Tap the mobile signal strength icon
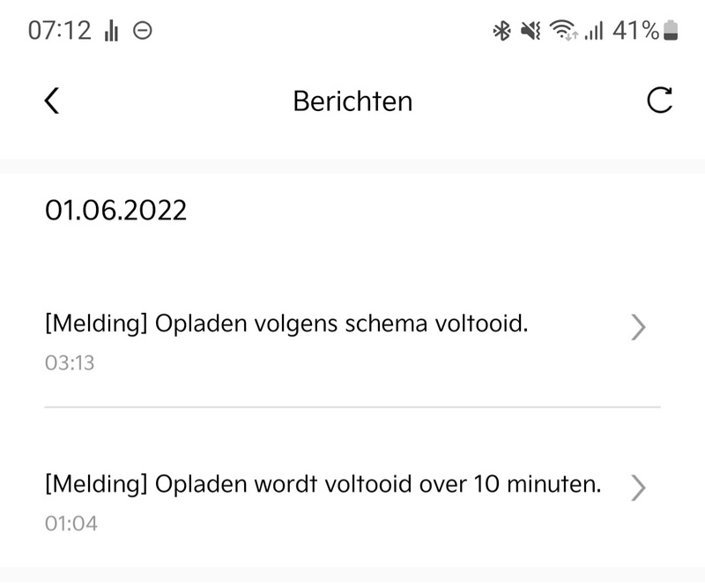Screen dimensions: 705x588 click(594, 32)
